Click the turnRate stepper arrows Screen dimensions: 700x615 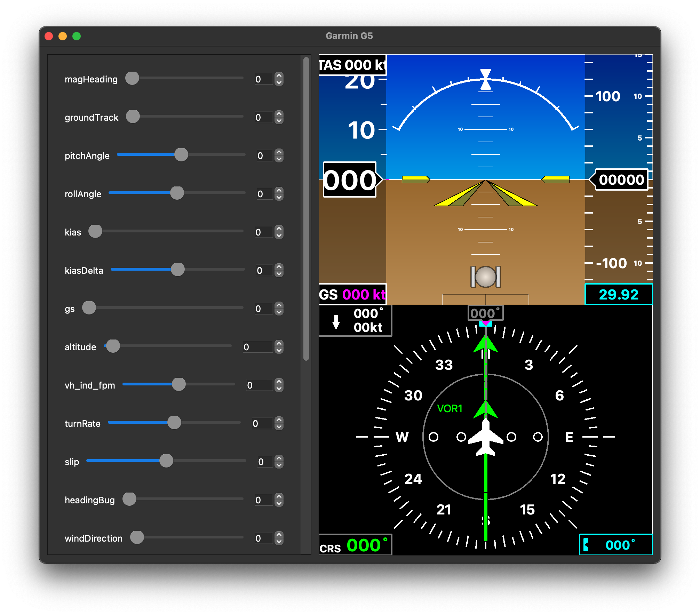[x=279, y=423]
